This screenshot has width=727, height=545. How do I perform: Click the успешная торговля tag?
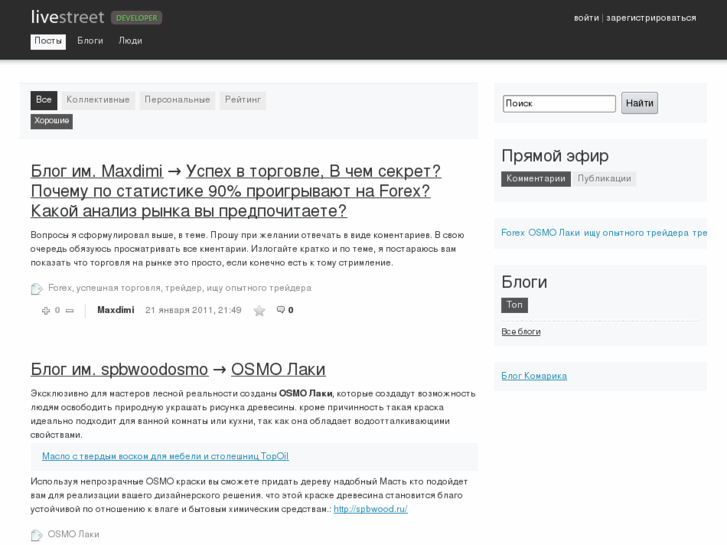(118, 288)
